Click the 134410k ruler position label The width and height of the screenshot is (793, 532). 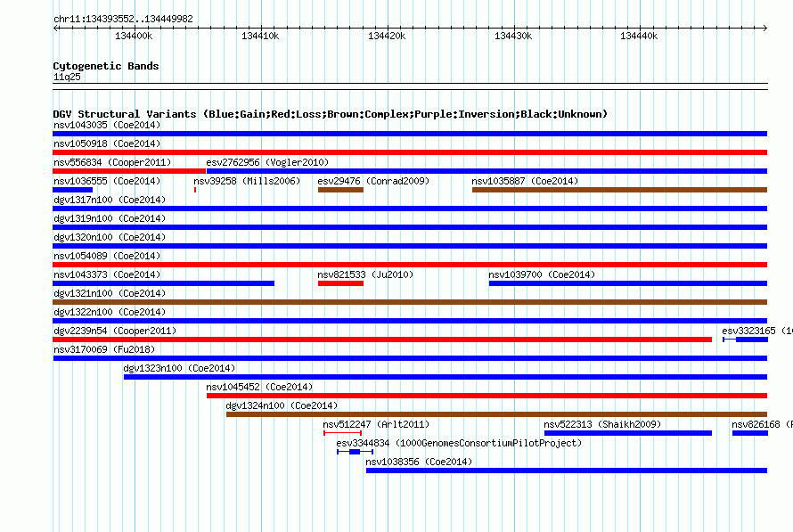[x=260, y=36]
